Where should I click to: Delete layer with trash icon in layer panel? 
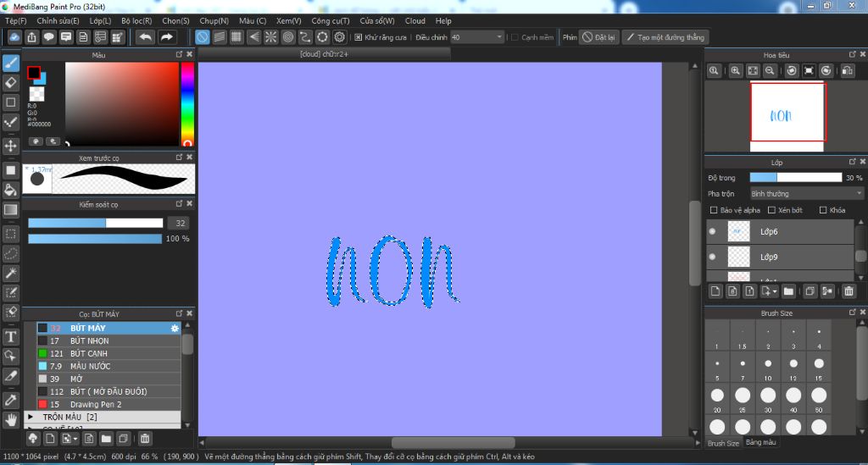(x=849, y=291)
